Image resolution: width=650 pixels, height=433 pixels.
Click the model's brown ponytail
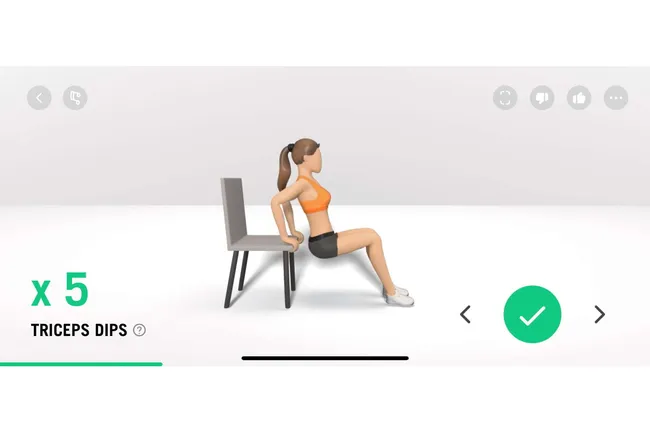285,169
